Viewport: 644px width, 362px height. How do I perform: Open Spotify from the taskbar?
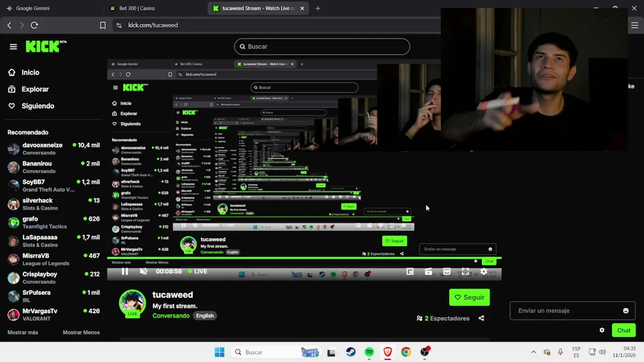click(369, 352)
